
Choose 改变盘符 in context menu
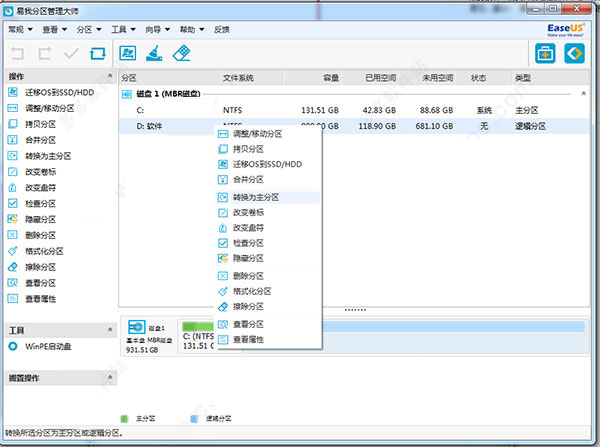pos(268,228)
